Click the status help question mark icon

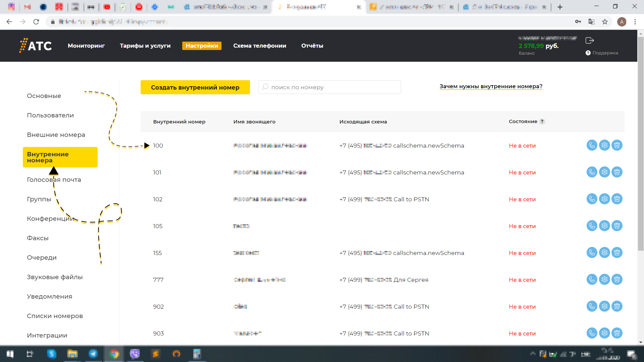(542, 122)
